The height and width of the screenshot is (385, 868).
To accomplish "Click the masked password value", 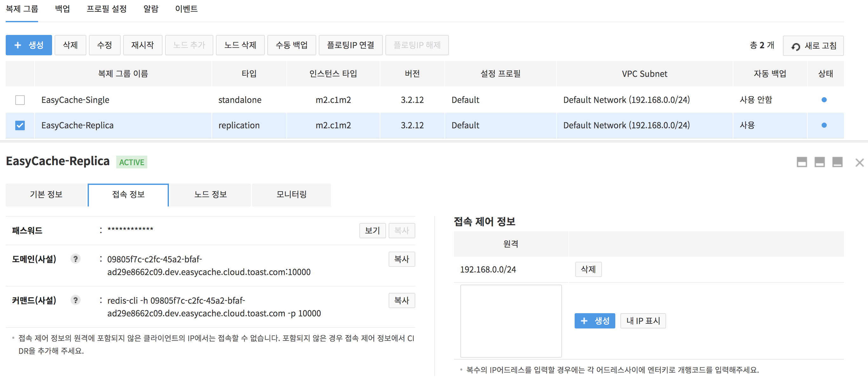I will 130,230.
